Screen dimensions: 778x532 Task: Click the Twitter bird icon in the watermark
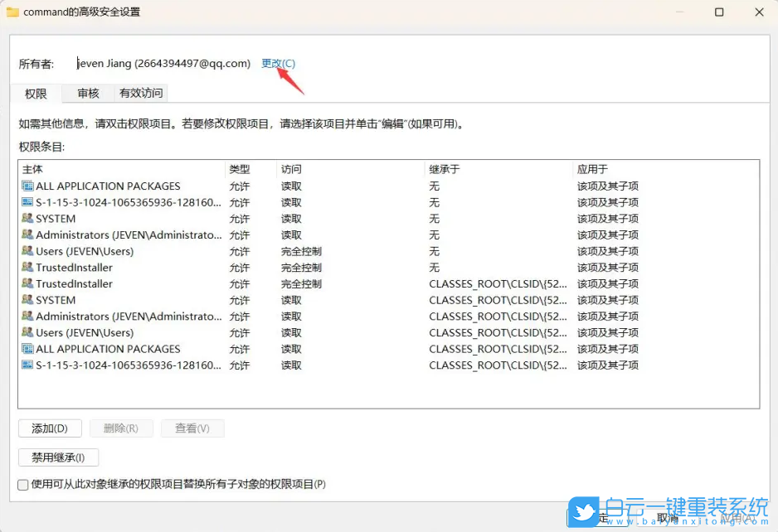[x=582, y=510]
